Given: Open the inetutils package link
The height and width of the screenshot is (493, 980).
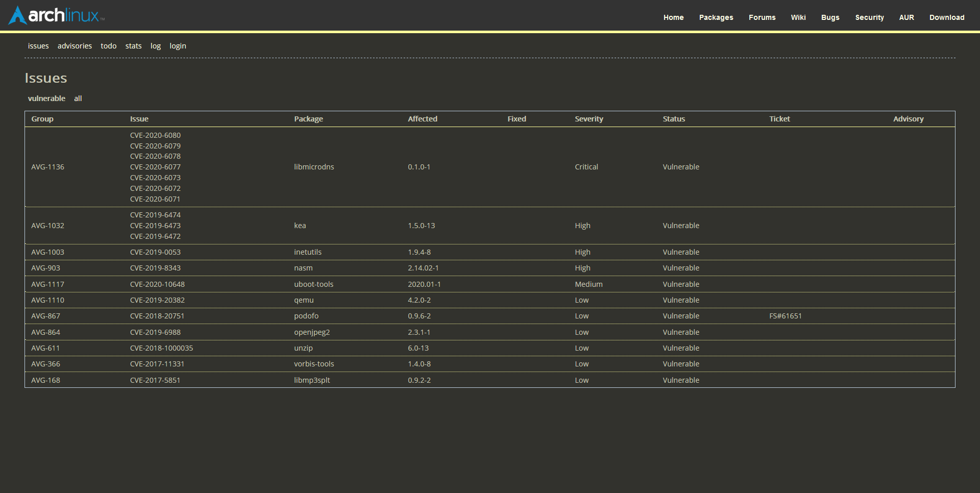Looking at the screenshot, I should (x=308, y=252).
